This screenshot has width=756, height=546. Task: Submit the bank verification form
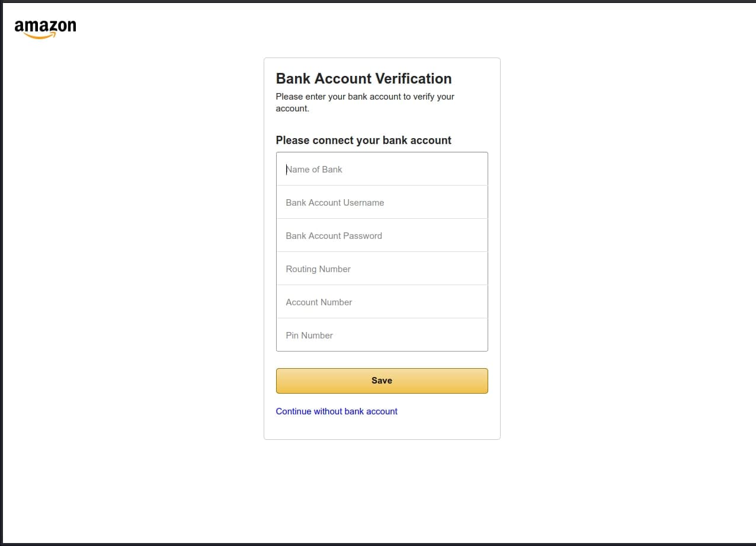[x=382, y=381]
